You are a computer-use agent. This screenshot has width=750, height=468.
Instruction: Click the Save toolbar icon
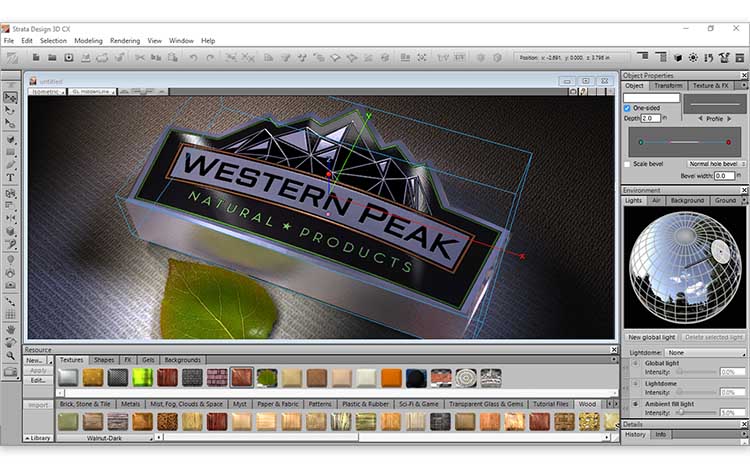(69, 57)
